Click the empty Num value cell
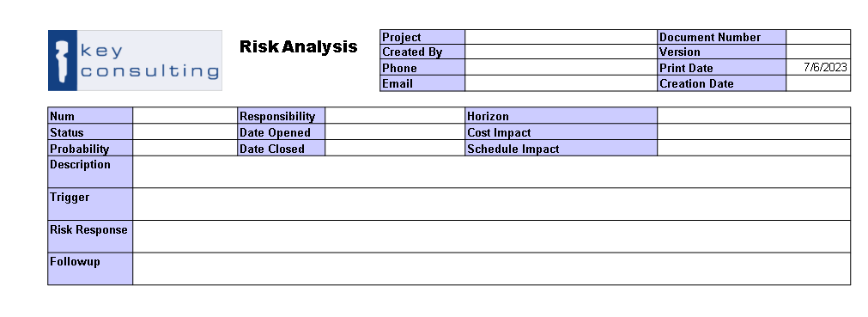 coord(185,115)
